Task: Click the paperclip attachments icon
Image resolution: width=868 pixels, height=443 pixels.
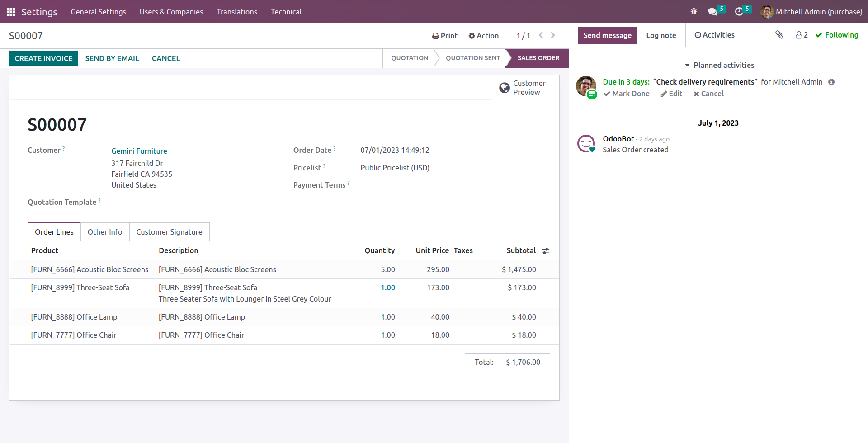Action: [779, 35]
